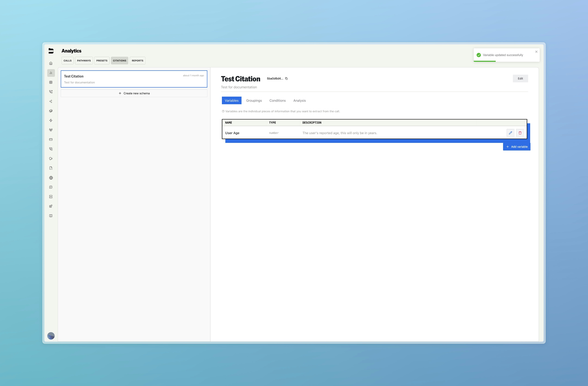Open the lightning bolt sidebar icon
The width and height of the screenshot is (588, 386).
click(51, 120)
